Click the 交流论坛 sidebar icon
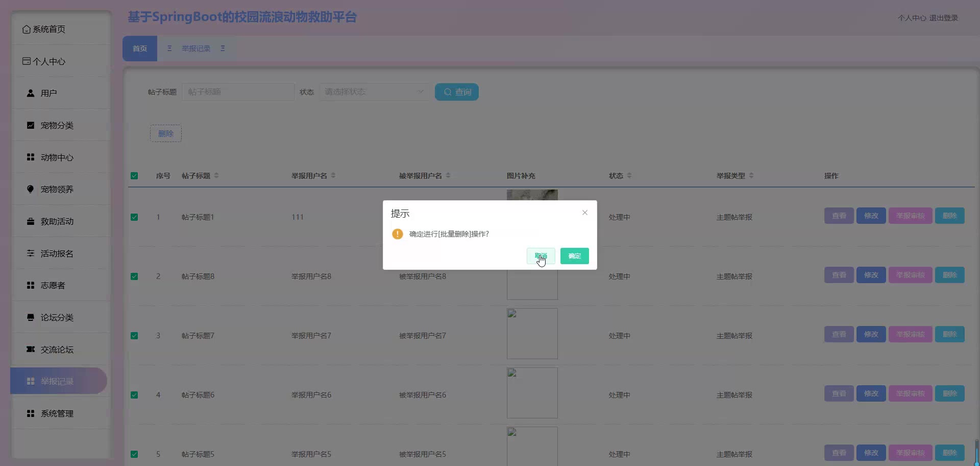 tap(31, 349)
